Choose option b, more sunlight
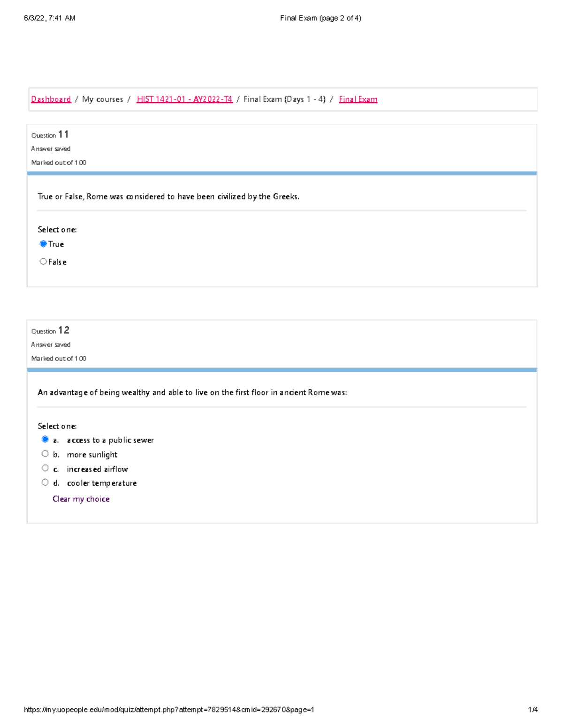The image size is (563, 728). tap(45, 454)
